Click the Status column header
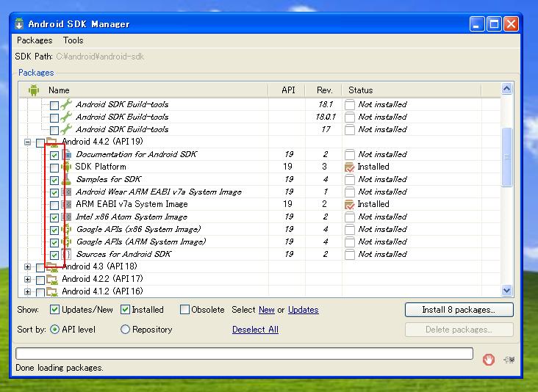Viewport: 538px width, 392px height. click(412, 90)
